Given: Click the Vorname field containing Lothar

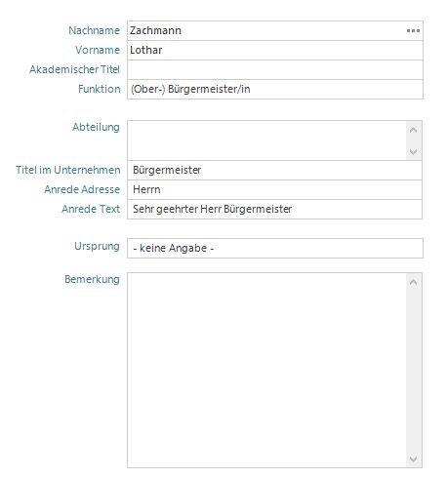Looking at the screenshot, I should pyautogui.click(x=275, y=51).
